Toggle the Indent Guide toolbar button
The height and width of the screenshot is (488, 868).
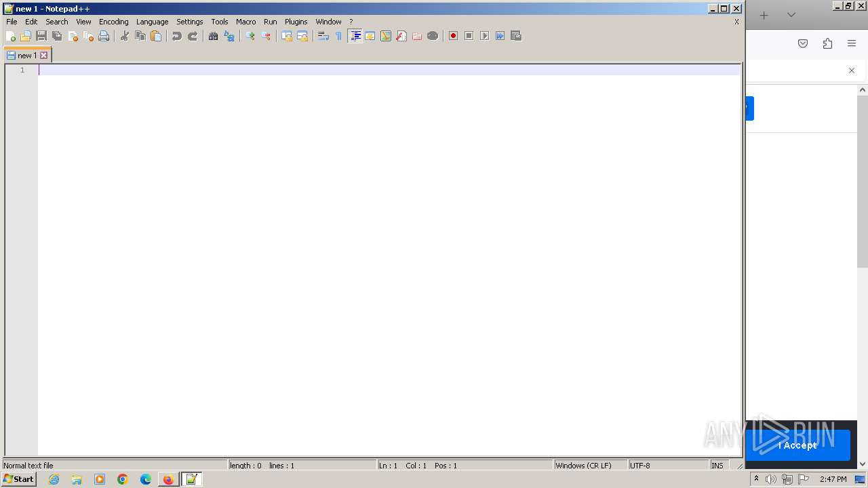[x=355, y=36]
